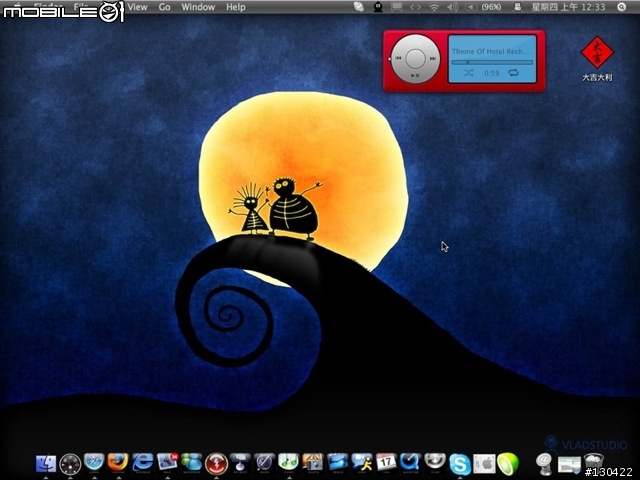This screenshot has height=480, width=640.
Task: Launch iTunes from the Dock
Action: 289,463
